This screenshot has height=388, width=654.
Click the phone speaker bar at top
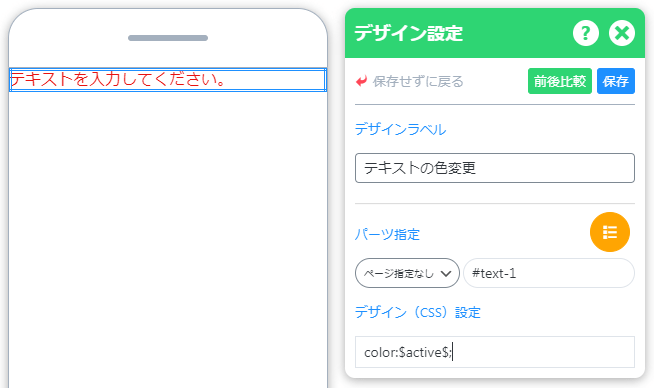click(168, 38)
